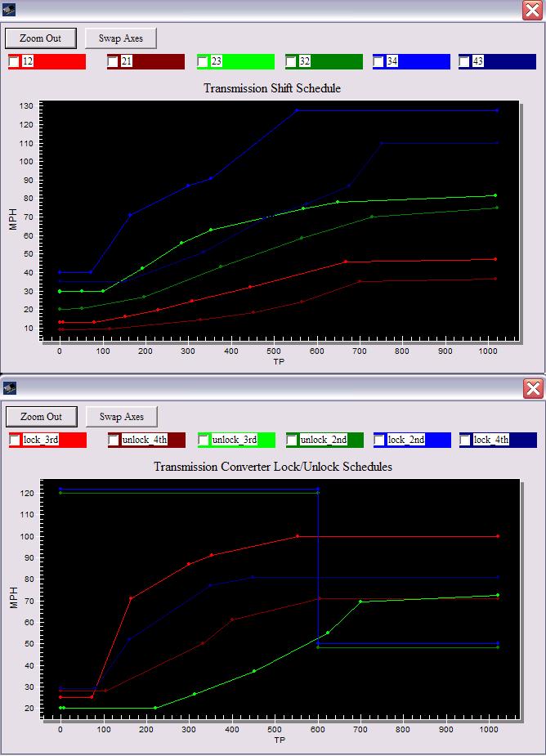Click the bottom window's title bar app icon
546x756 pixels.
click(x=10, y=388)
